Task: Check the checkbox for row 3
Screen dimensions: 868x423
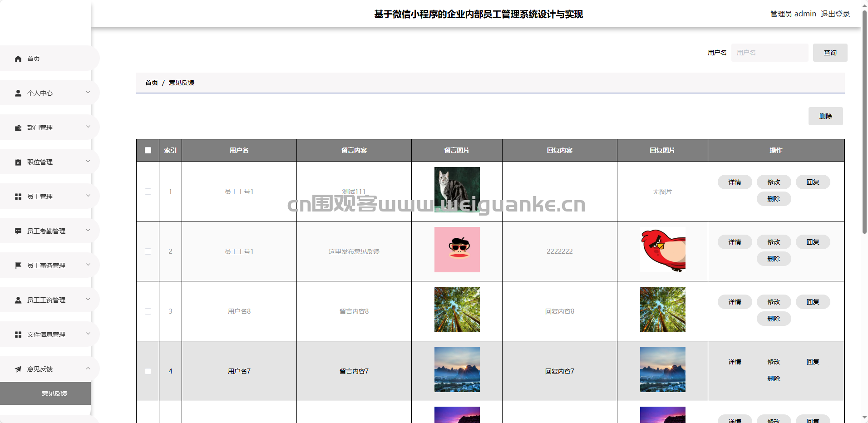Action: point(148,311)
